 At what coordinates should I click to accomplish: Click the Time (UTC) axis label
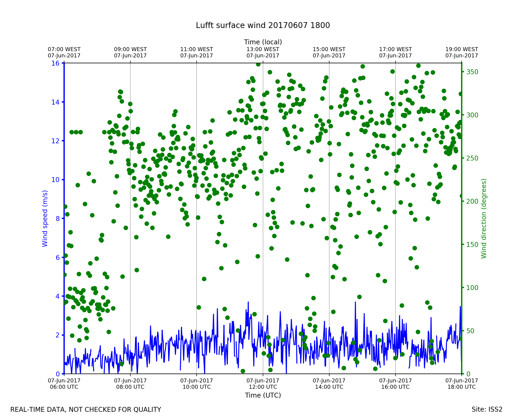click(x=263, y=395)
